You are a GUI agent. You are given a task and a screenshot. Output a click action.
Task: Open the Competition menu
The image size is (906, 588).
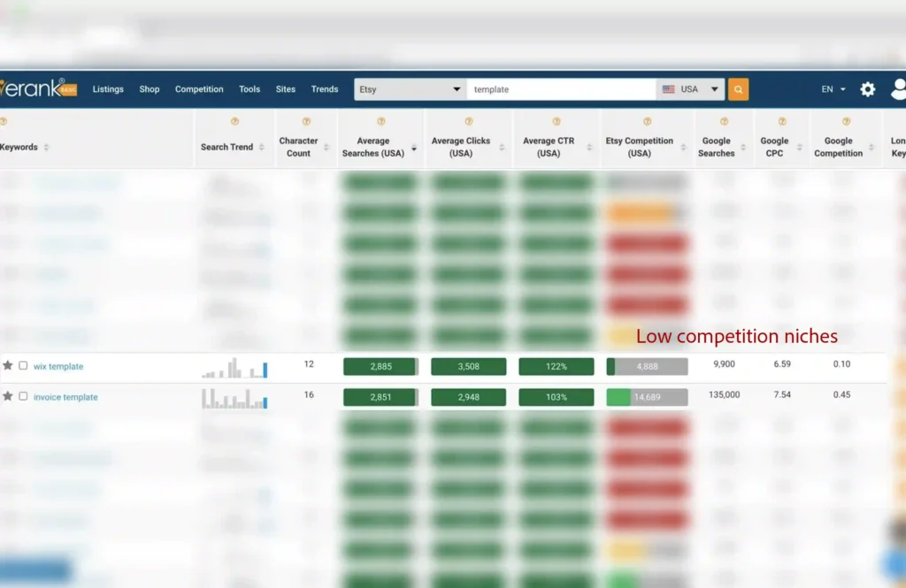[x=199, y=89]
